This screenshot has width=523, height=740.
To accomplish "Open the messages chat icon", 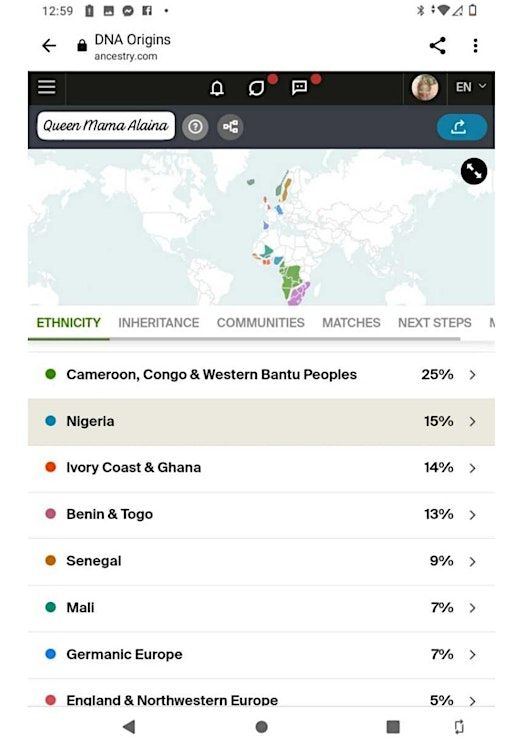I will tap(299, 88).
